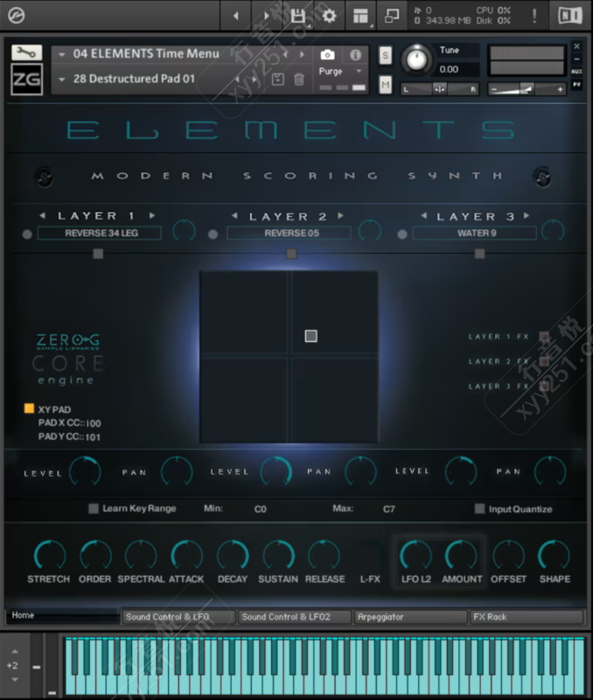Click the pan L-R slider in header
The width and height of the screenshot is (593, 700).
440,89
